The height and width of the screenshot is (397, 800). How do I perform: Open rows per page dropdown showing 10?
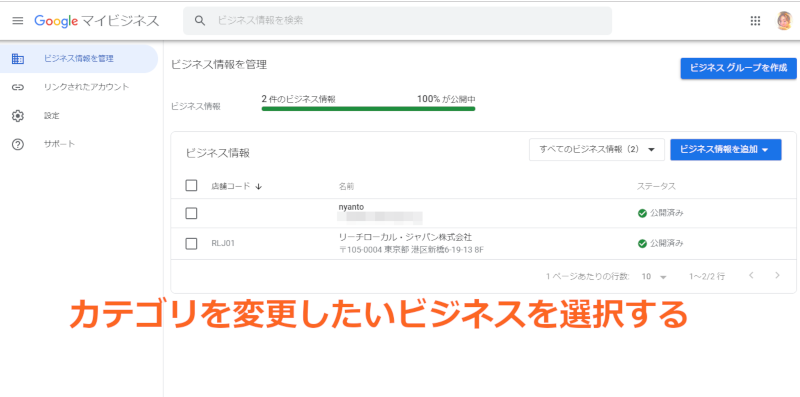654,277
